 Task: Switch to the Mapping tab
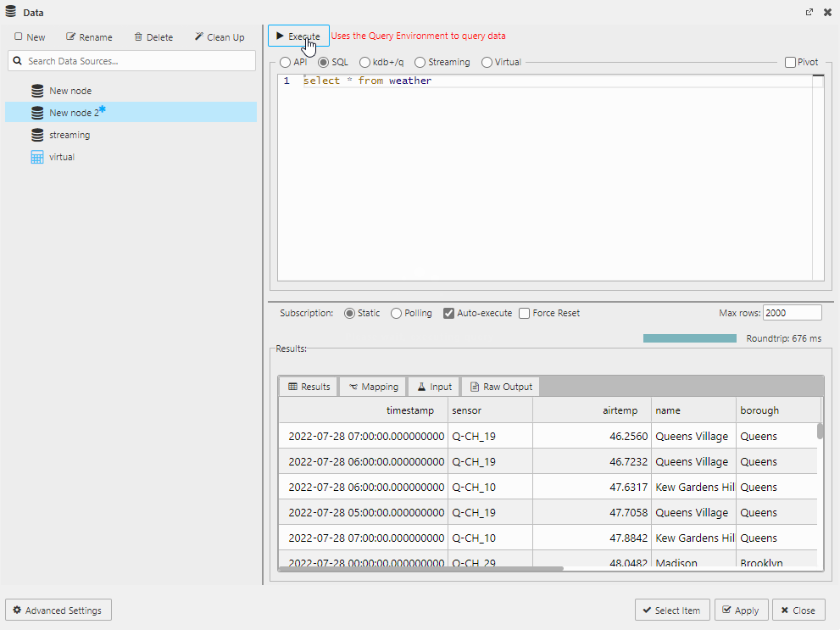(373, 386)
